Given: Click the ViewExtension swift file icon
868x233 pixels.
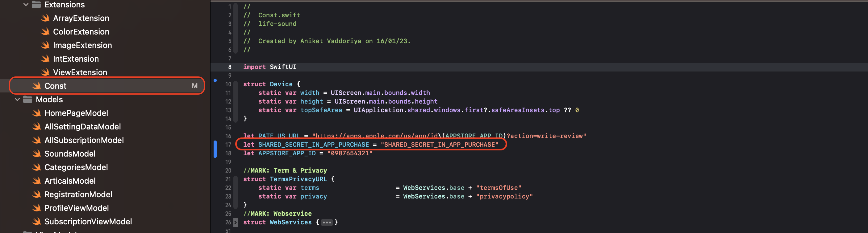Looking at the screenshot, I should (x=45, y=72).
